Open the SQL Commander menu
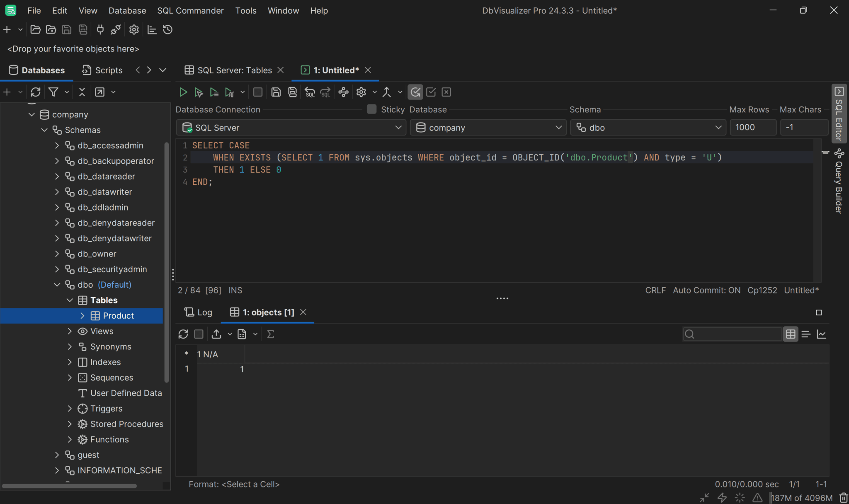Viewport: 849px width, 504px height. click(x=190, y=10)
